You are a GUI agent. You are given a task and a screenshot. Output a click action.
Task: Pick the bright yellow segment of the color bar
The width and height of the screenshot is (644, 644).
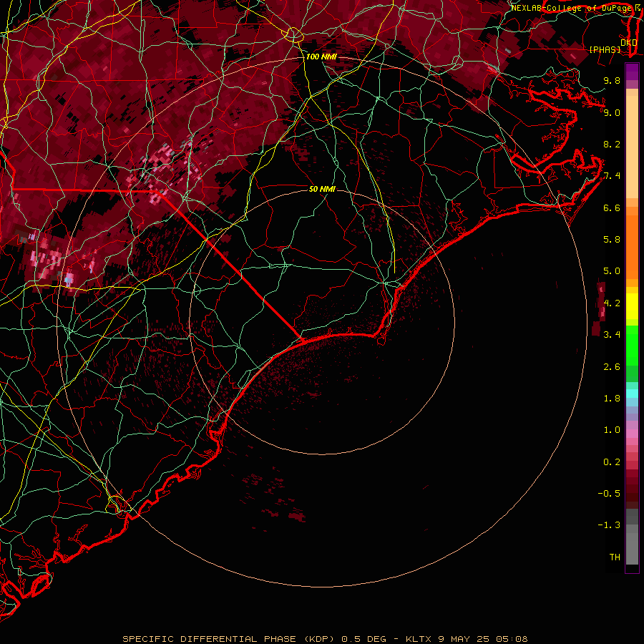[632, 306]
